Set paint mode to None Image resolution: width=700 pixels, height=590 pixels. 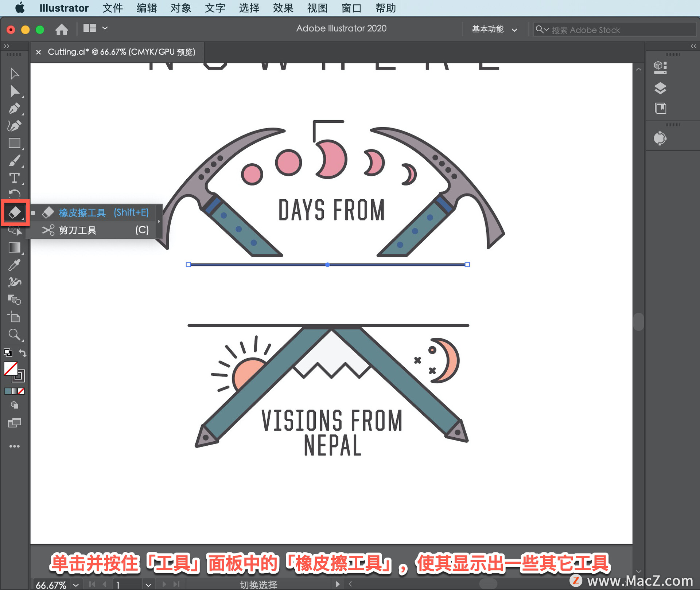coord(22,391)
